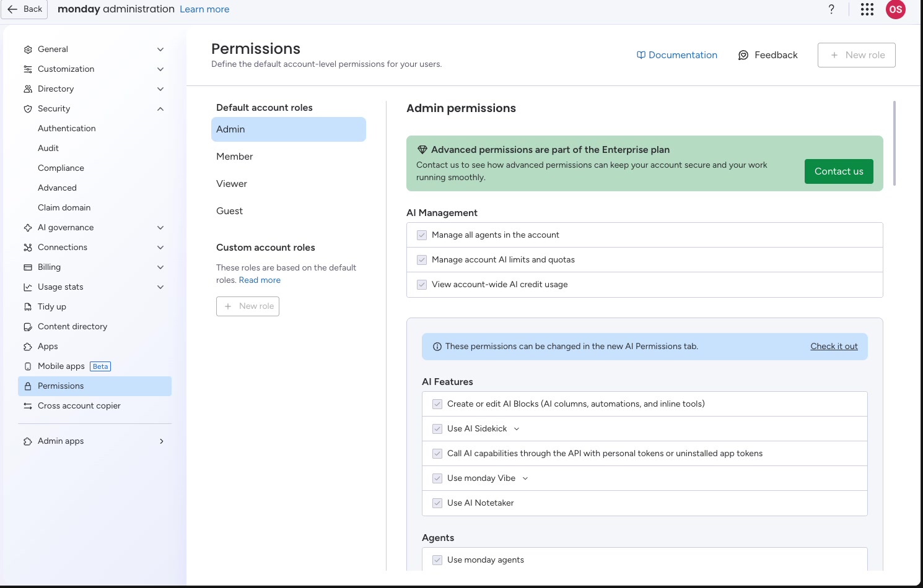Click the Cross account copier icon
Screen dimensions: 923x588
(x=28, y=406)
